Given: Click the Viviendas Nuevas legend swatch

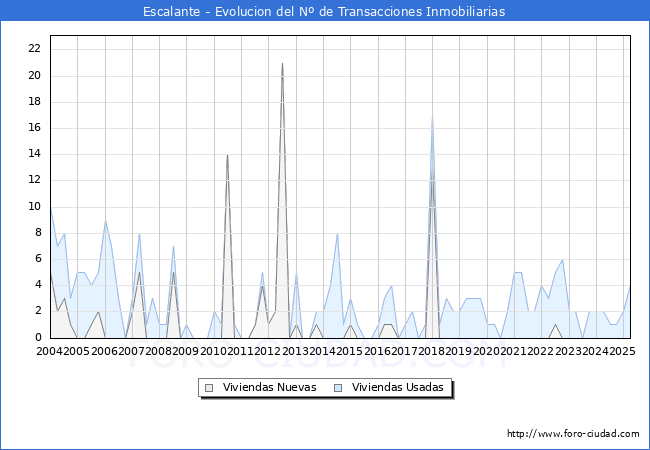Looking at the screenshot, I should (209, 388).
